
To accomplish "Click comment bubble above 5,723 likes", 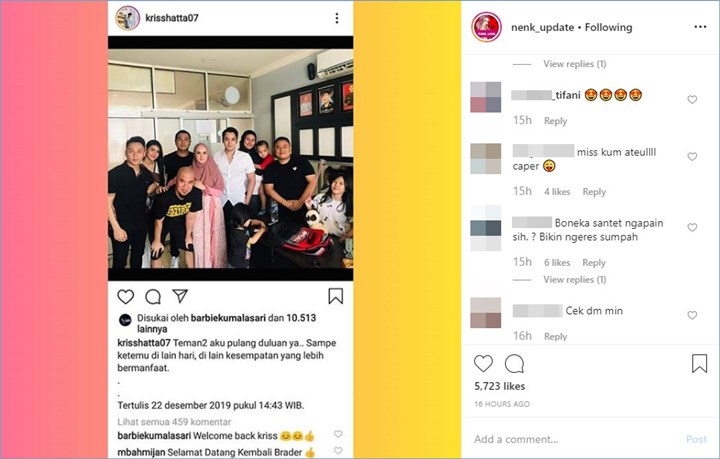I will click(x=514, y=364).
